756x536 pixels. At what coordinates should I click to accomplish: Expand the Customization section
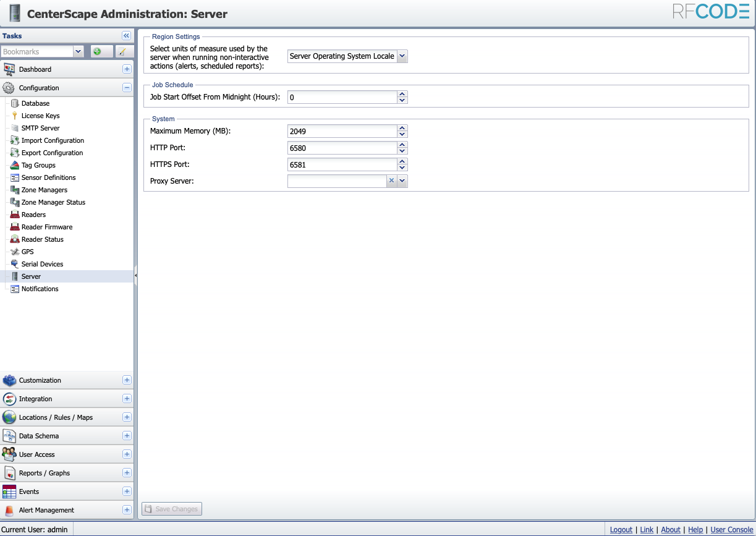point(127,380)
